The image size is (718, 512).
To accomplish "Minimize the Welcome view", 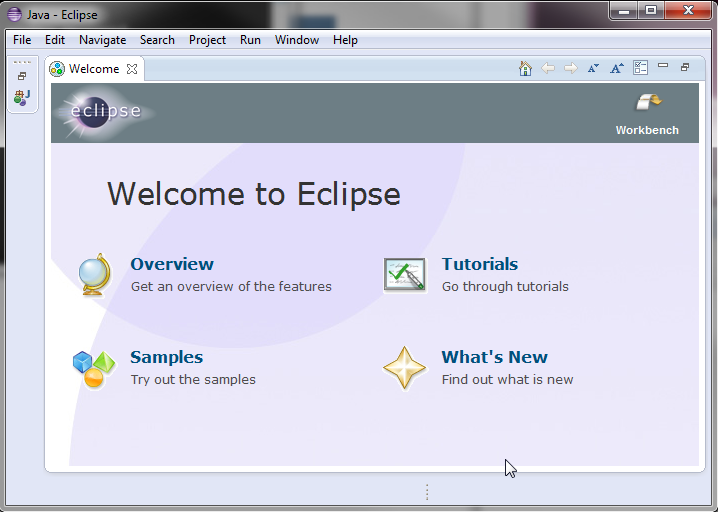I will (663, 65).
